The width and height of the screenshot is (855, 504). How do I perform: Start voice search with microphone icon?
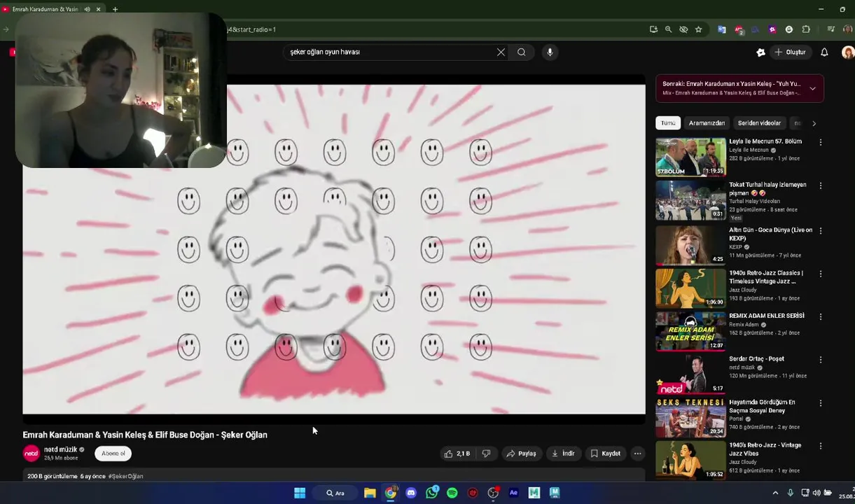coord(550,52)
